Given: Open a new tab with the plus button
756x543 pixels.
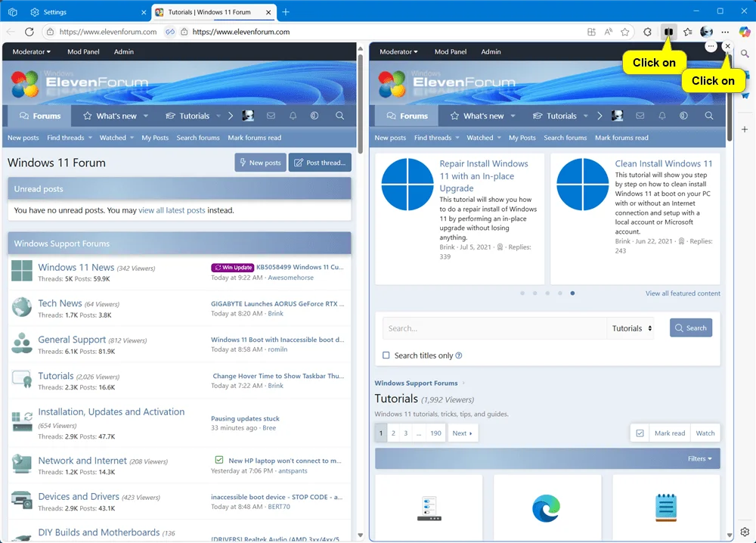Looking at the screenshot, I should click(x=286, y=12).
